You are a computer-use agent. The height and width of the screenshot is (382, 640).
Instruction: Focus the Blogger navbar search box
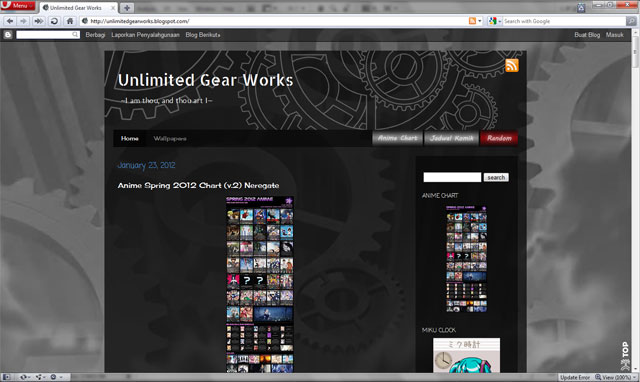coord(48,35)
